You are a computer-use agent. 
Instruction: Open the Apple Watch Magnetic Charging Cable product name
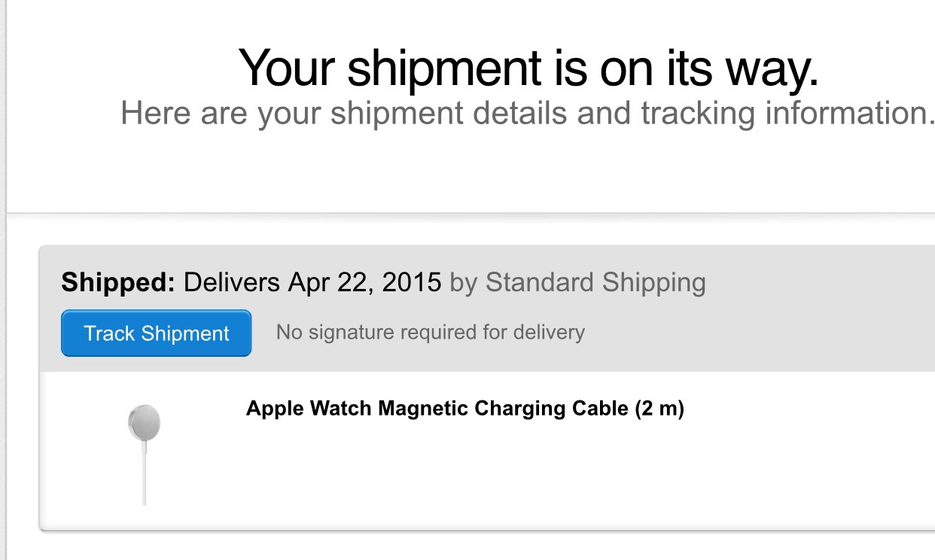pyautogui.click(x=464, y=409)
